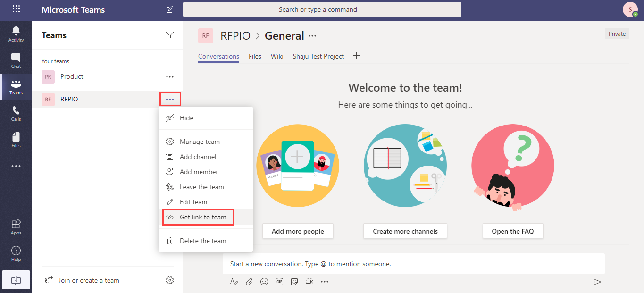Click the Add more people button
The image size is (644, 293).
coord(298,231)
